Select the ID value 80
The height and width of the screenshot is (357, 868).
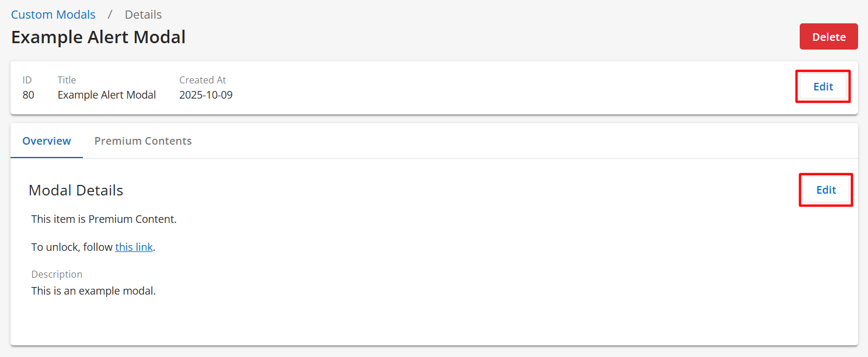(28, 95)
